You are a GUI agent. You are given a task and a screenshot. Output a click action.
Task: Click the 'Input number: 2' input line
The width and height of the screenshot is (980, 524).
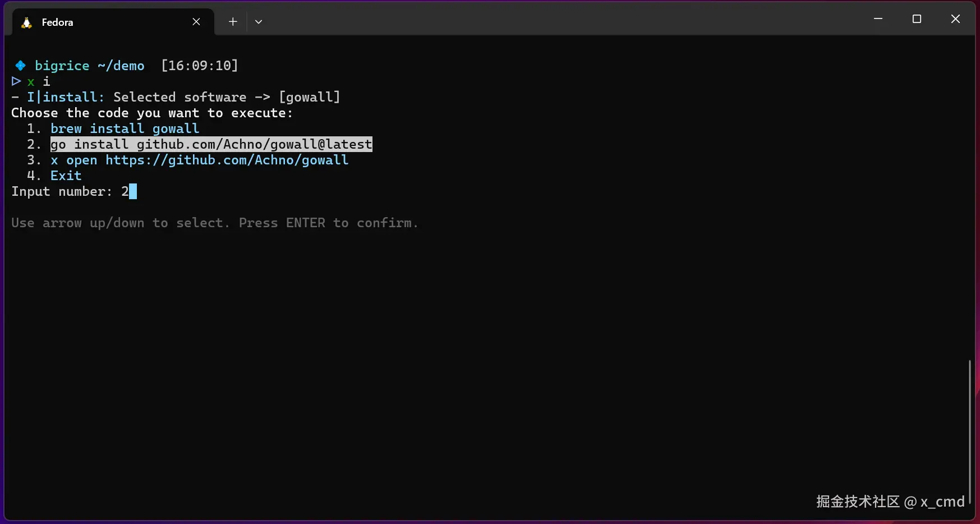coord(74,191)
